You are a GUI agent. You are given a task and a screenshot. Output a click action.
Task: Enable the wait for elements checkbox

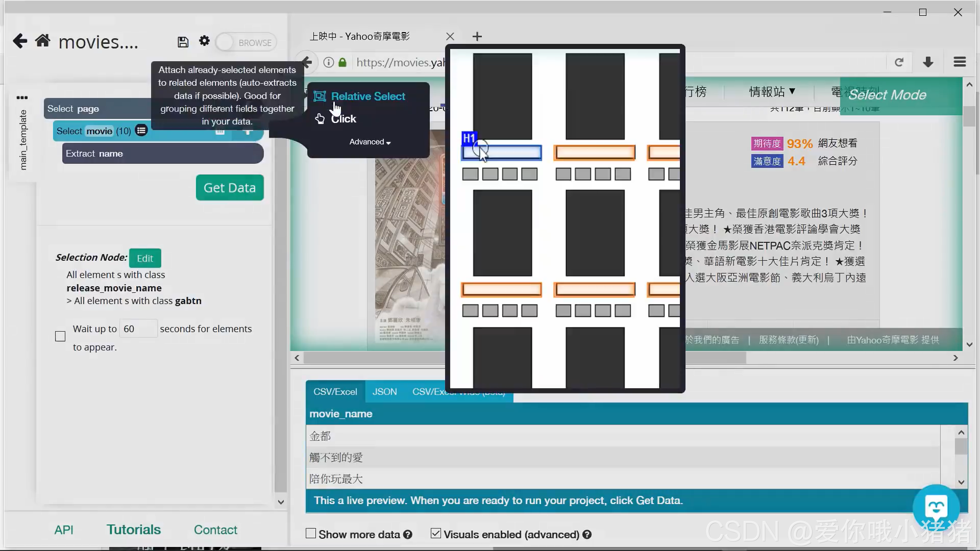point(60,336)
